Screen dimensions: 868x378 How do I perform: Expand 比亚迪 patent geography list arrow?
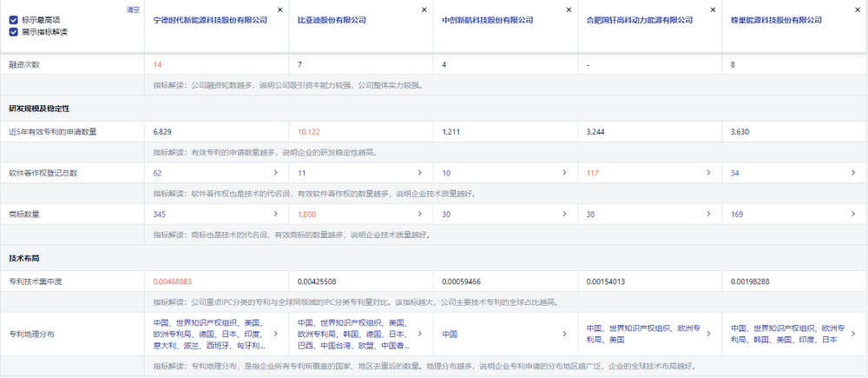tap(420, 334)
